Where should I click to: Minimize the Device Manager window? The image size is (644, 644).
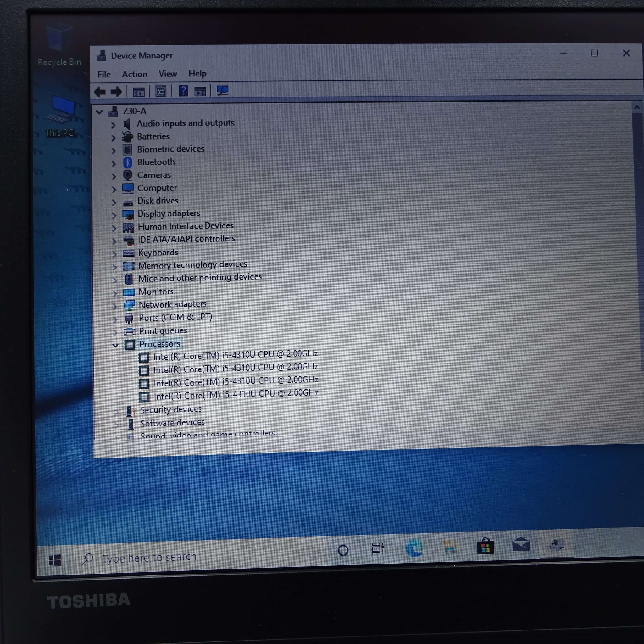[563, 53]
